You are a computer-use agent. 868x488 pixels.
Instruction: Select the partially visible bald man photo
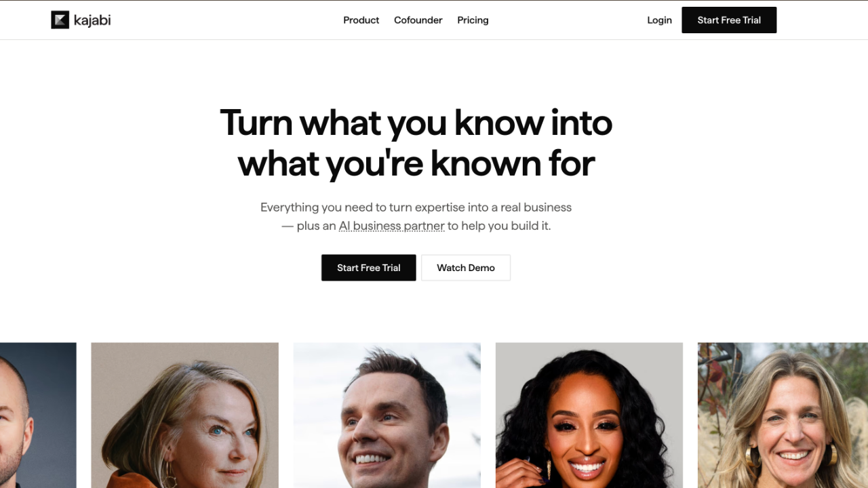pyautogui.click(x=38, y=415)
